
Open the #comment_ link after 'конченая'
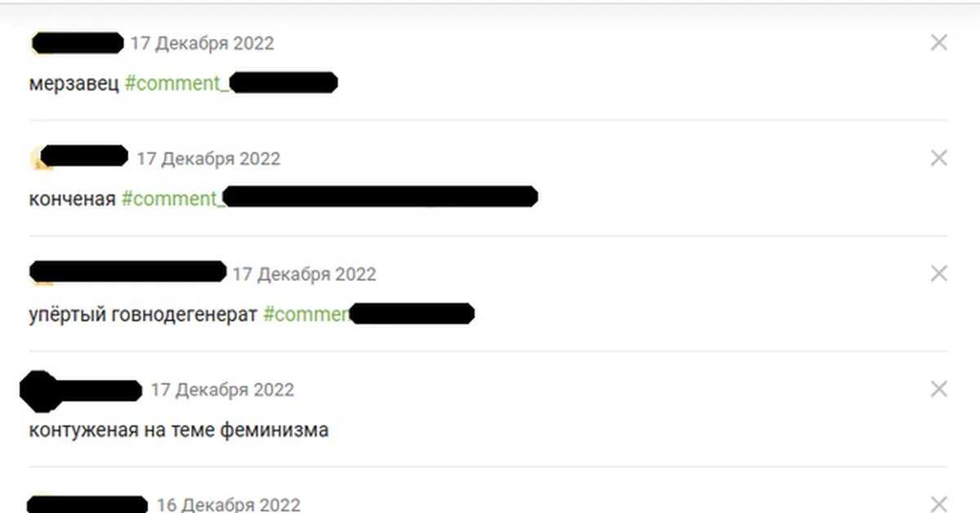pos(329,198)
